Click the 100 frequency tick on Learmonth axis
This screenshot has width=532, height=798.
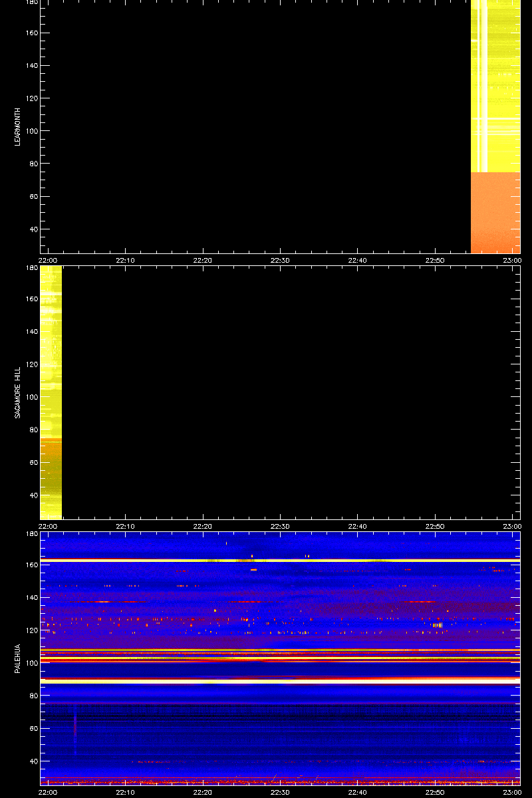(33, 131)
